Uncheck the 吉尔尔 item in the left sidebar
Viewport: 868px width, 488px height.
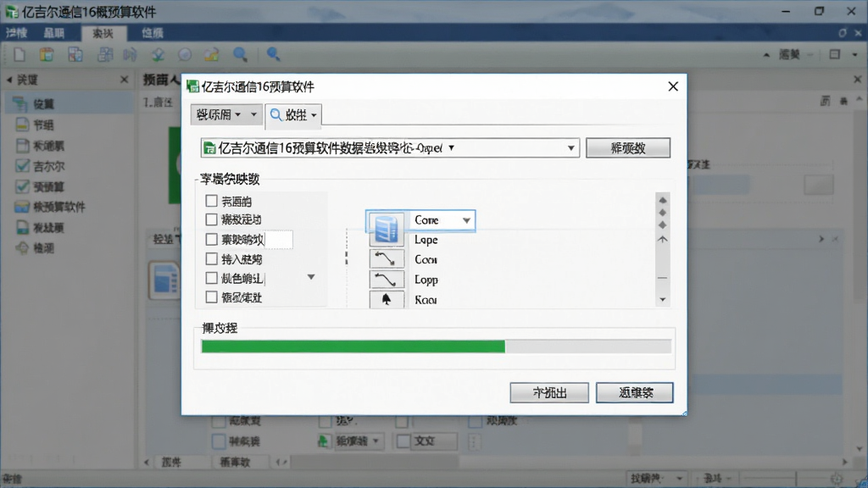(22, 166)
